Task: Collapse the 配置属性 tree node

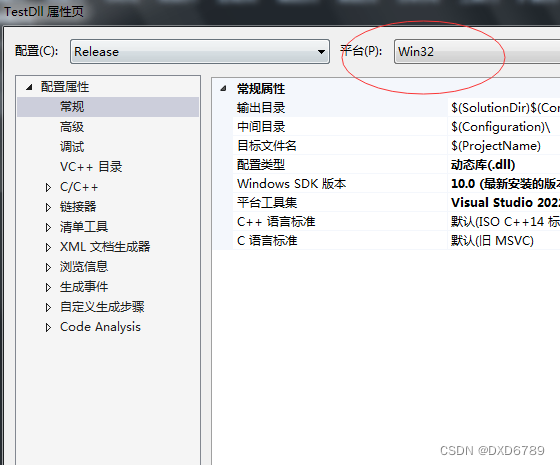Action: coord(29,87)
